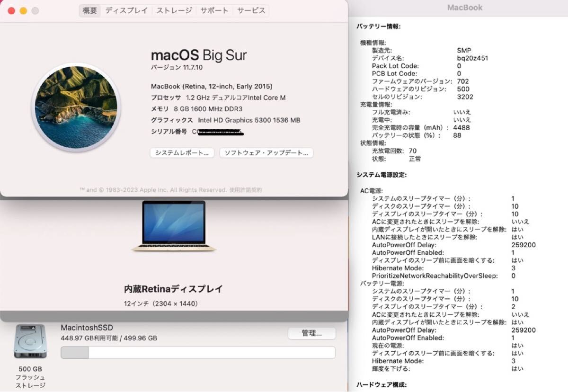Select the Pack Lot Code row
Viewport: 568px width, 392px height.
click(x=417, y=66)
